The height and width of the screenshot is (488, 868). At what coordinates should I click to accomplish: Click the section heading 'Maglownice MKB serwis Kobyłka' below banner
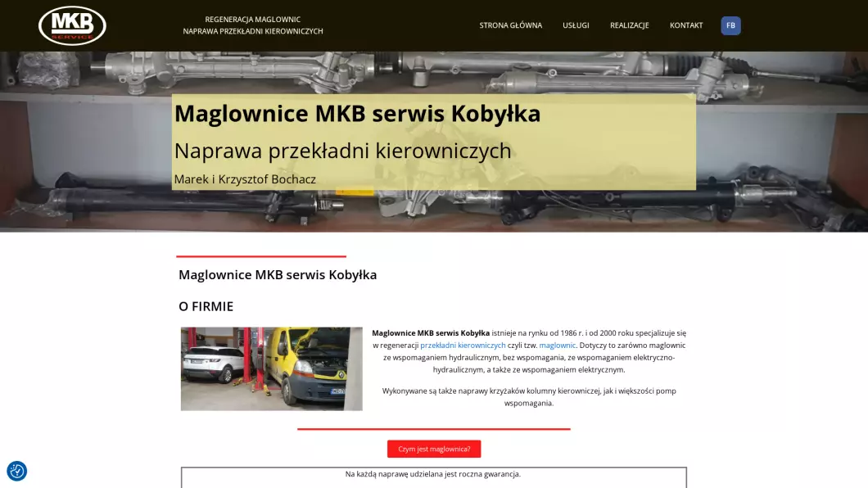tap(278, 275)
